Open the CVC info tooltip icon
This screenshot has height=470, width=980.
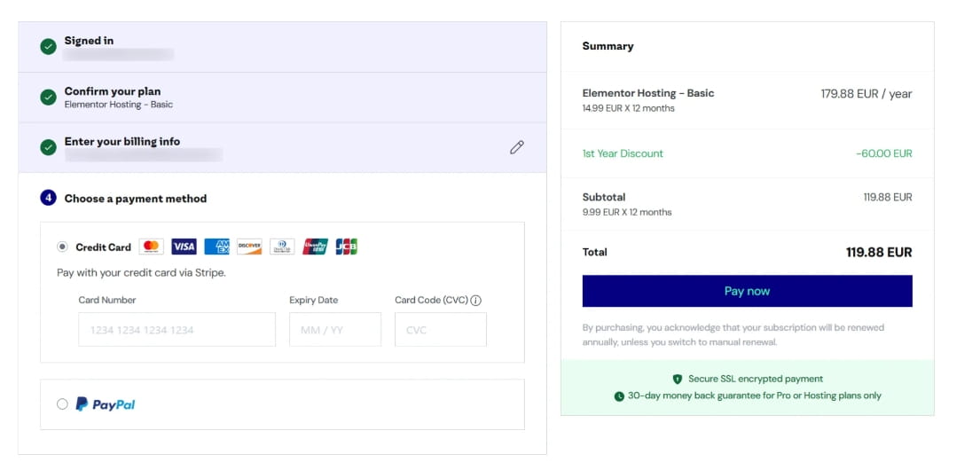pyautogui.click(x=476, y=301)
